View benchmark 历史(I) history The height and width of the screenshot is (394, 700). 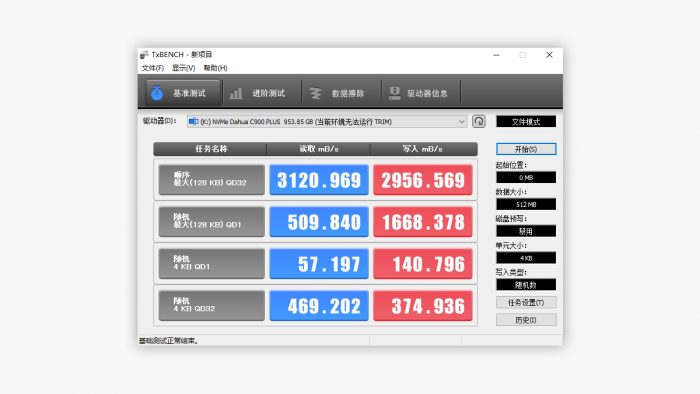pyautogui.click(x=526, y=320)
